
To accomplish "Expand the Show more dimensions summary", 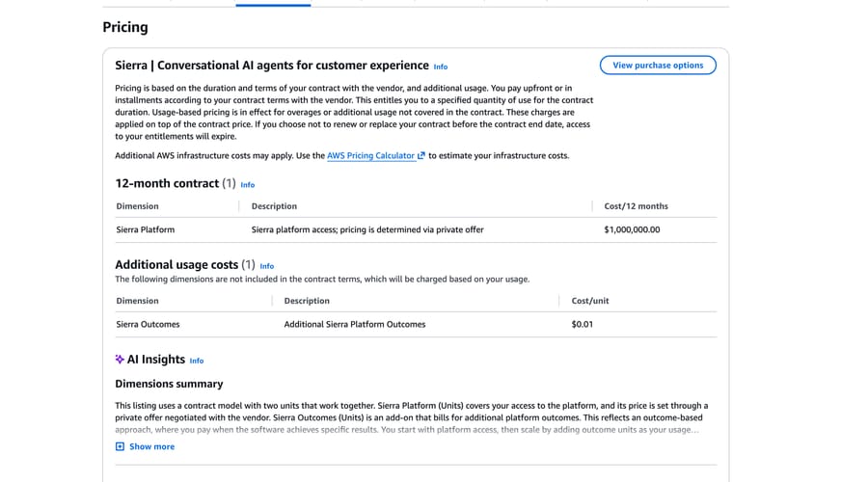I will point(151,446).
